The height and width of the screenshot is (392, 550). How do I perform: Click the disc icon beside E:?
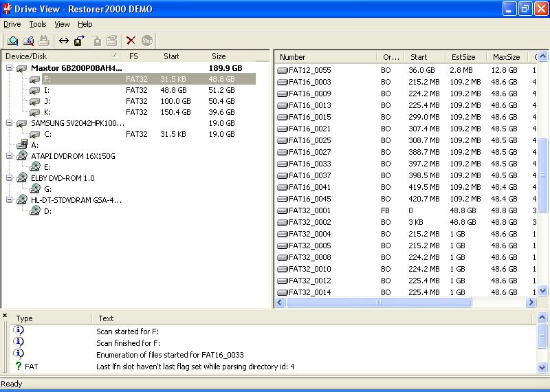coord(35,166)
